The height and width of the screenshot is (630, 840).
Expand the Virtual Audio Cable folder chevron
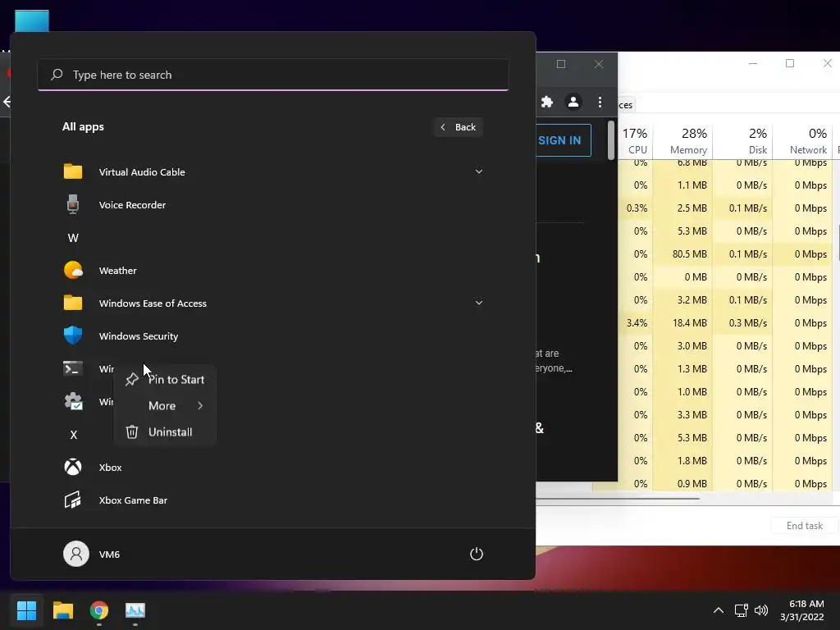pos(479,171)
